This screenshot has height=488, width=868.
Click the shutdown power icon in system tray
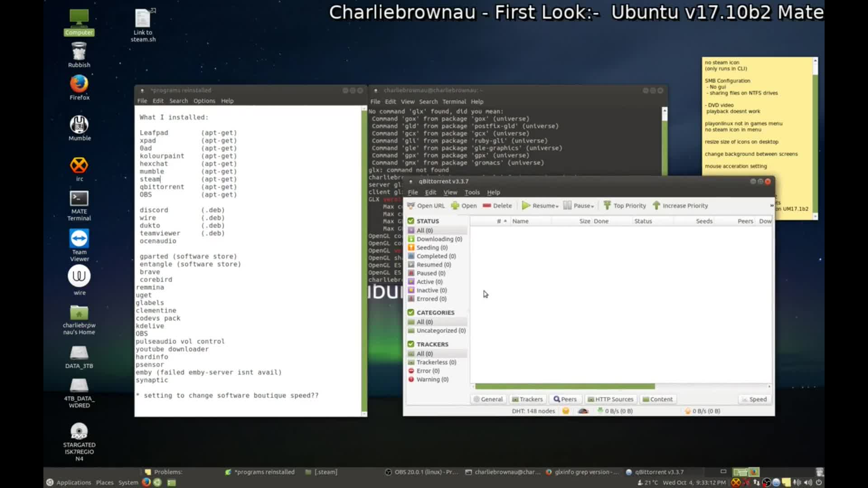click(x=818, y=482)
